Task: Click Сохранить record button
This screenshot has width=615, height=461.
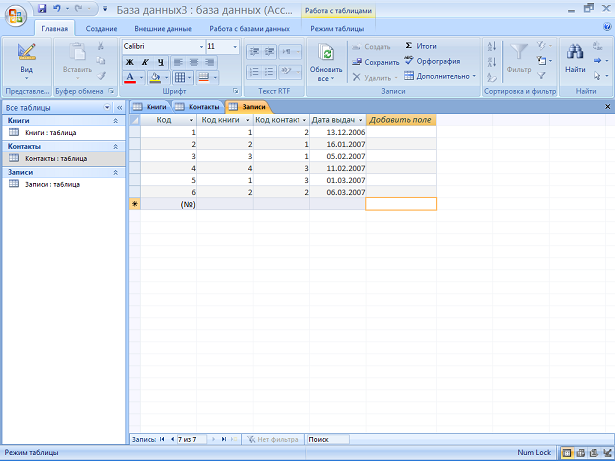Action: coord(375,62)
